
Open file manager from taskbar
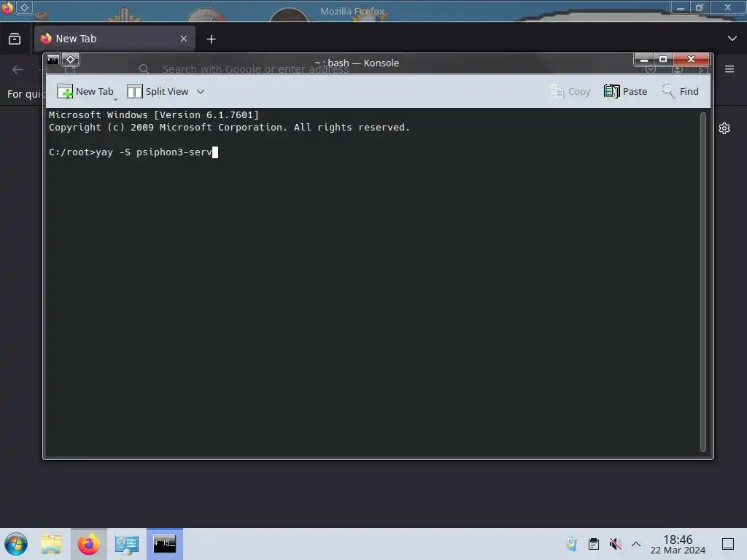point(51,544)
